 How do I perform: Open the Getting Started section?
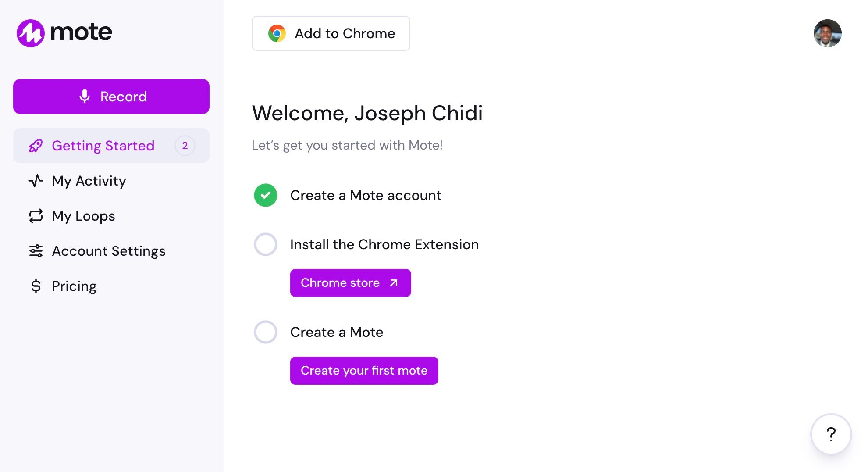[103, 146]
